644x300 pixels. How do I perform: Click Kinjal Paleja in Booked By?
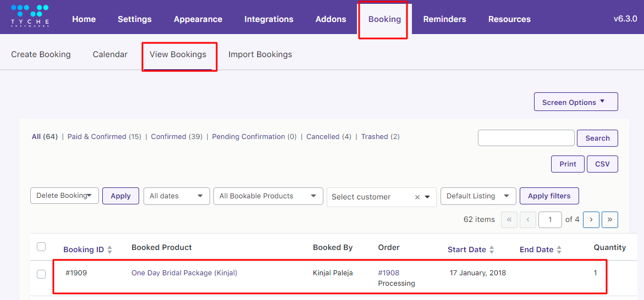pos(333,273)
